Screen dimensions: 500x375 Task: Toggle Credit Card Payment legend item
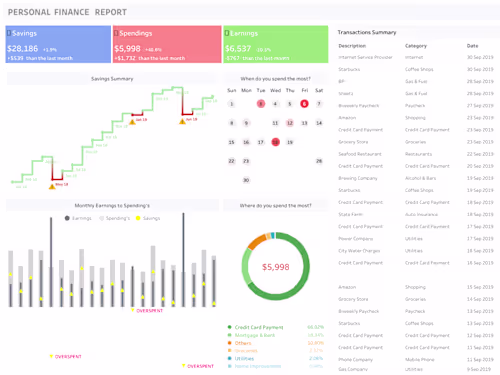pos(259,327)
